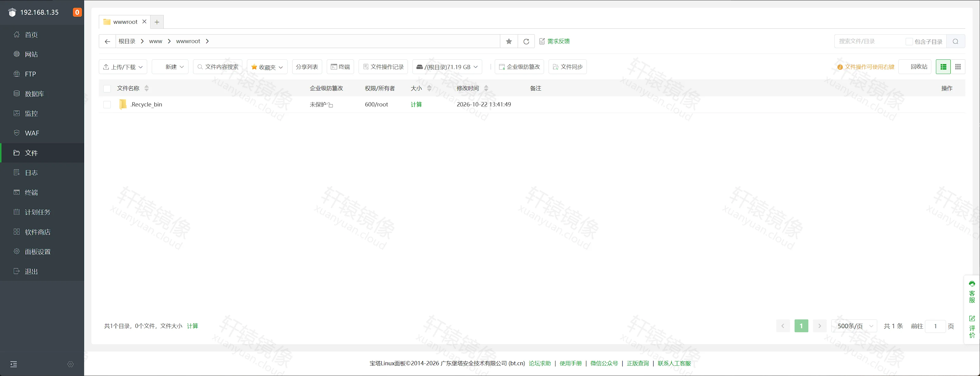Add a new file tab

point(157,22)
